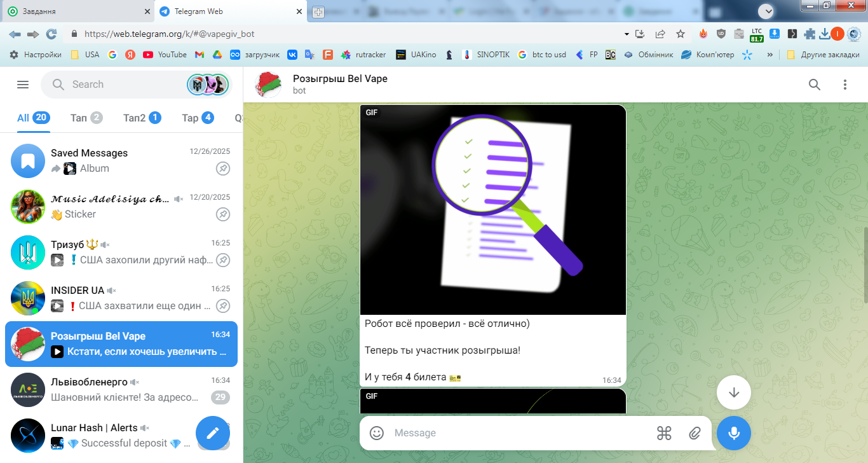Close the Завдання browser tab

147,11
